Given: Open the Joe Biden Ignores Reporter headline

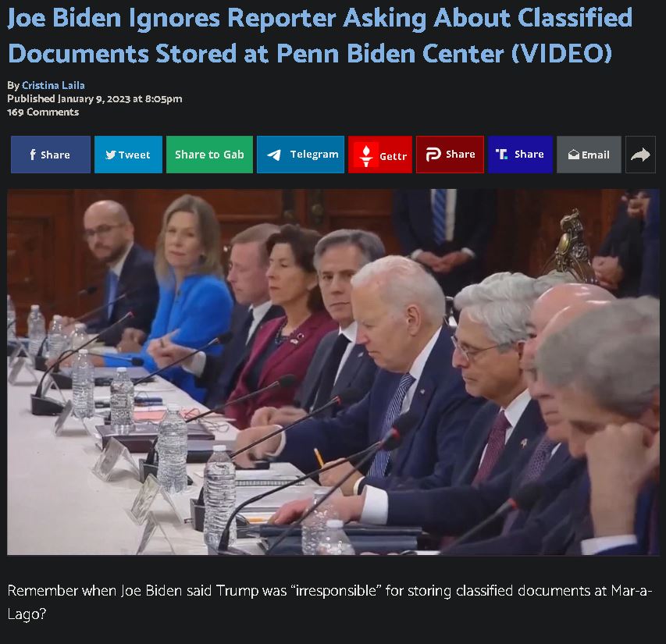Looking at the screenshot, I should 320,36.
